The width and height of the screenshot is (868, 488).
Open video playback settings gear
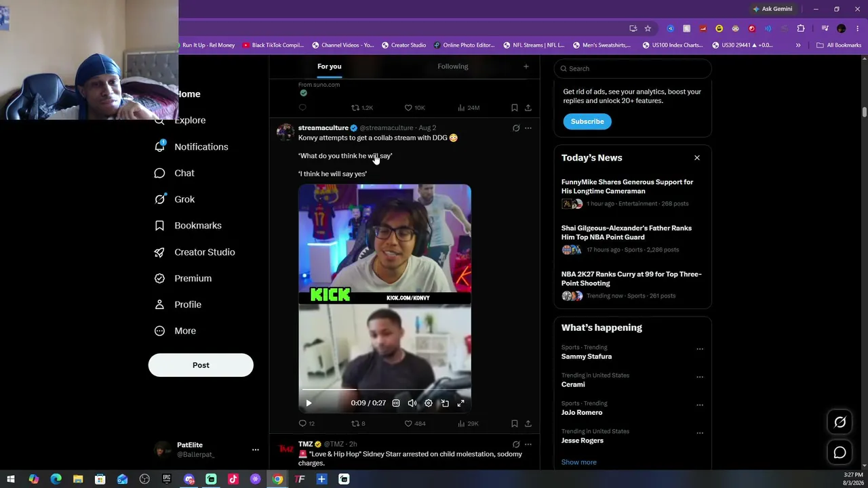coord(429,403)
